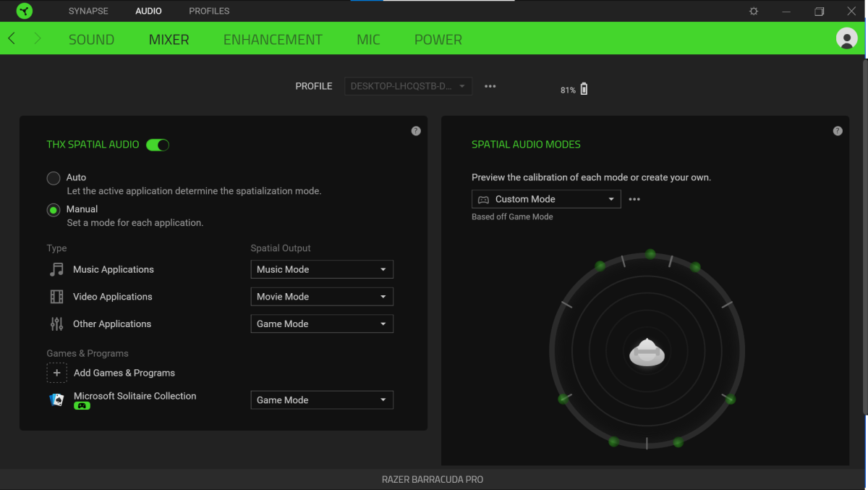Click the THX SPATIAL AUDIO heading
Viewport: 868px width, 490px height.
(x=93, y=145)
